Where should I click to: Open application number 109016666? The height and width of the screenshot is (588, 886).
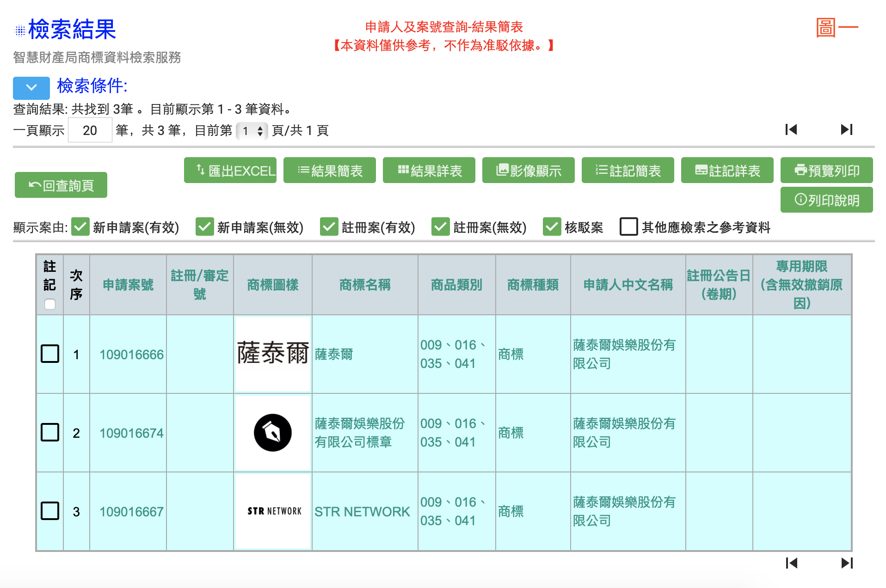(x=132, y=355)
